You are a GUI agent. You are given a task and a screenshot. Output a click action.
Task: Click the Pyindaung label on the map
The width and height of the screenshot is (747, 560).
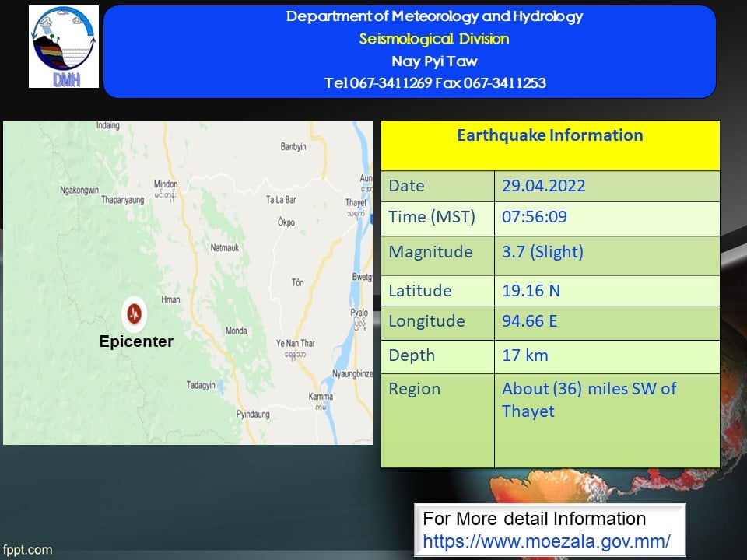pyautogui.click(x=252, y=415)
